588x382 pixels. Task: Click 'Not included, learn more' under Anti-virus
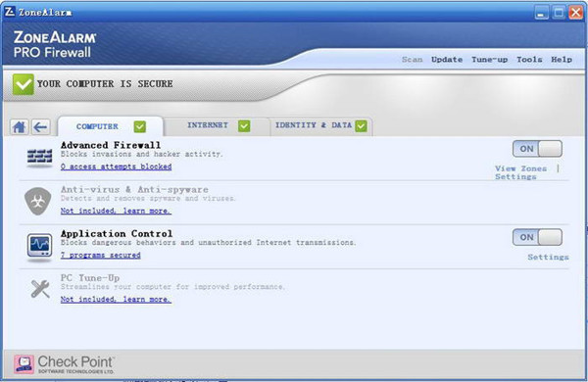(x=116, y=211)
